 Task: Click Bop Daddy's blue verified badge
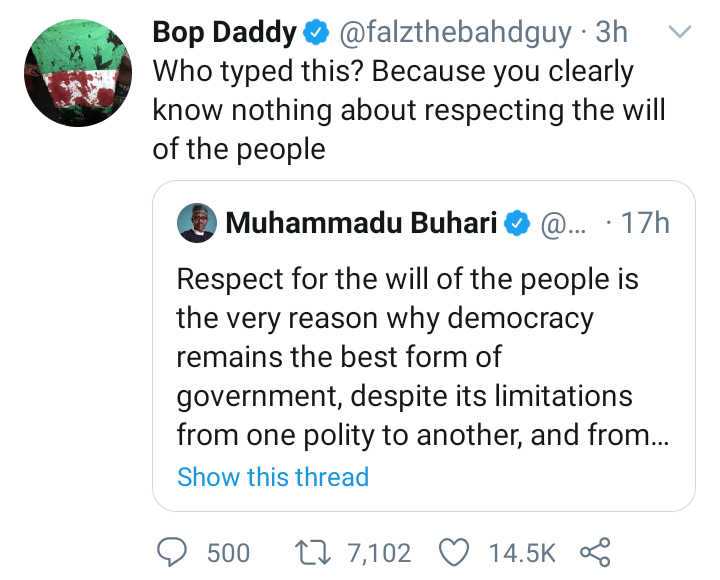click(x=317, y=34)
